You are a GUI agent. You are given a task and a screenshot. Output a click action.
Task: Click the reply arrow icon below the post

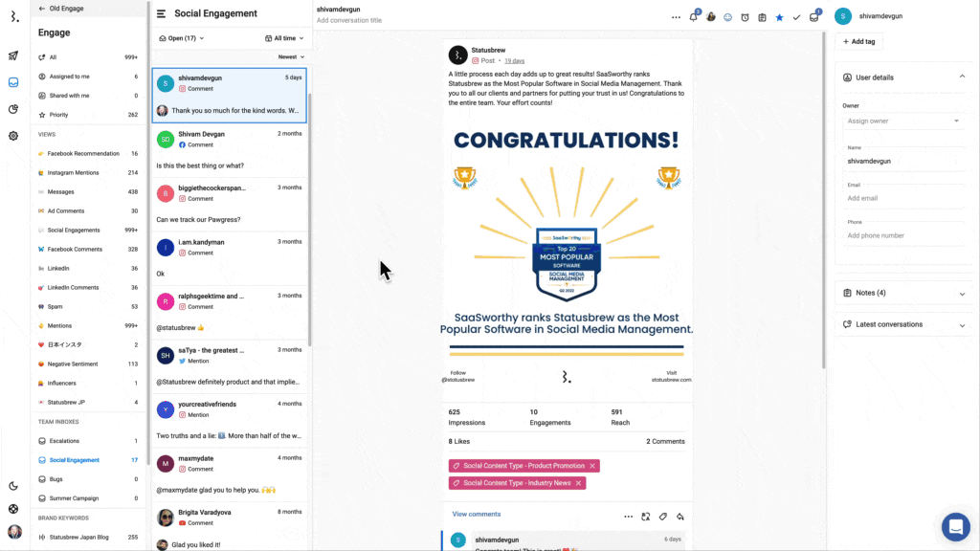pos(680,517)
